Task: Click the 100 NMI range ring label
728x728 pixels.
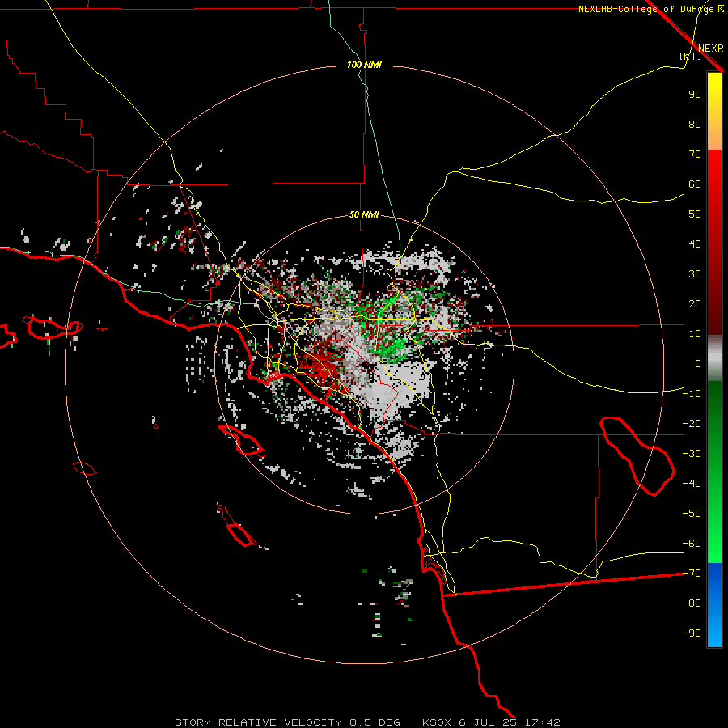Action: (364, 65)
